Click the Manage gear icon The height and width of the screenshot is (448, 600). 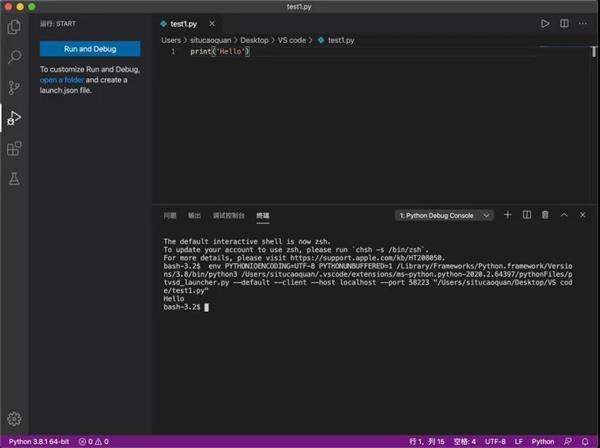[x=14, y=418]
